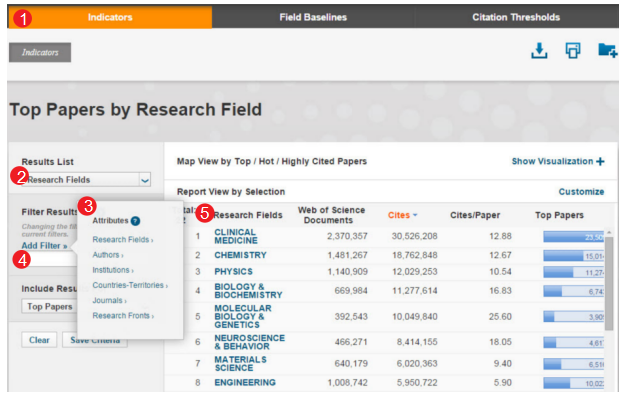Click the CLINICAL MEDICINE research field link
The image size is (624, 395).
click(x=236, y=236)
